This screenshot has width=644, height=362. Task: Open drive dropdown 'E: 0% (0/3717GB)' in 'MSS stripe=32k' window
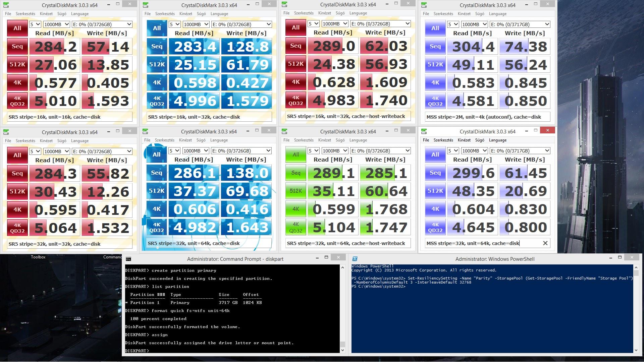point(520,151)
